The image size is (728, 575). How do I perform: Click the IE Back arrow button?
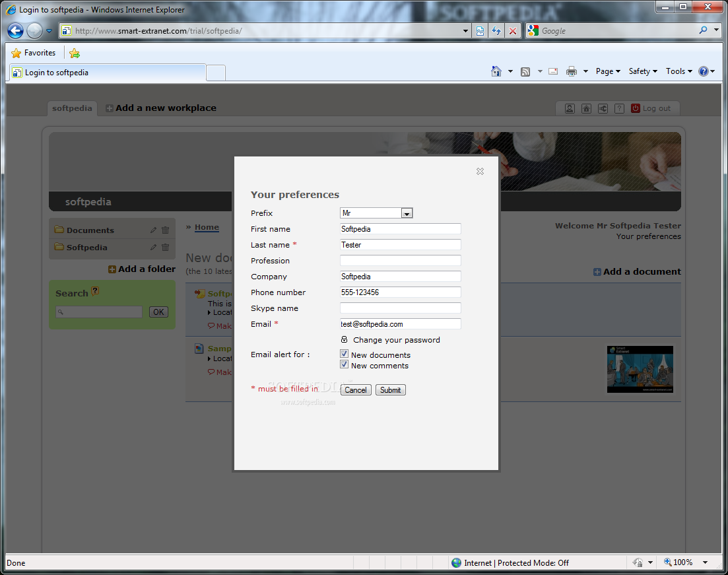coord(15,31)
